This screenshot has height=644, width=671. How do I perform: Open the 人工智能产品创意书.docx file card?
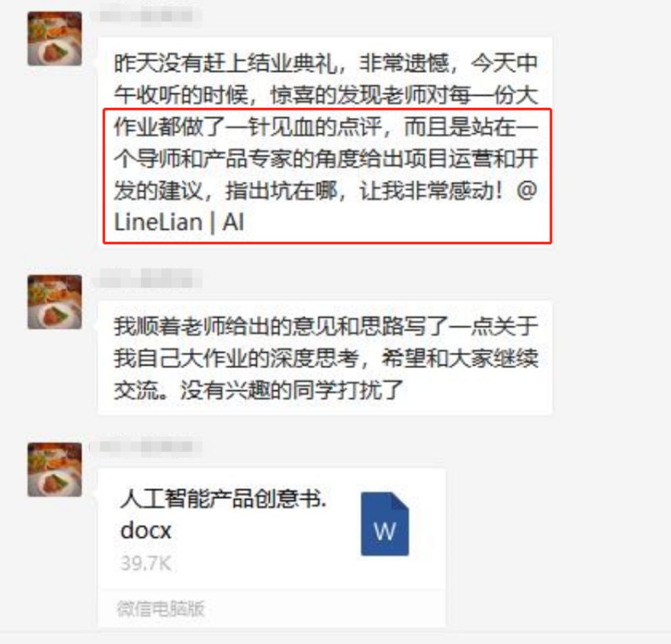(272, 548)
